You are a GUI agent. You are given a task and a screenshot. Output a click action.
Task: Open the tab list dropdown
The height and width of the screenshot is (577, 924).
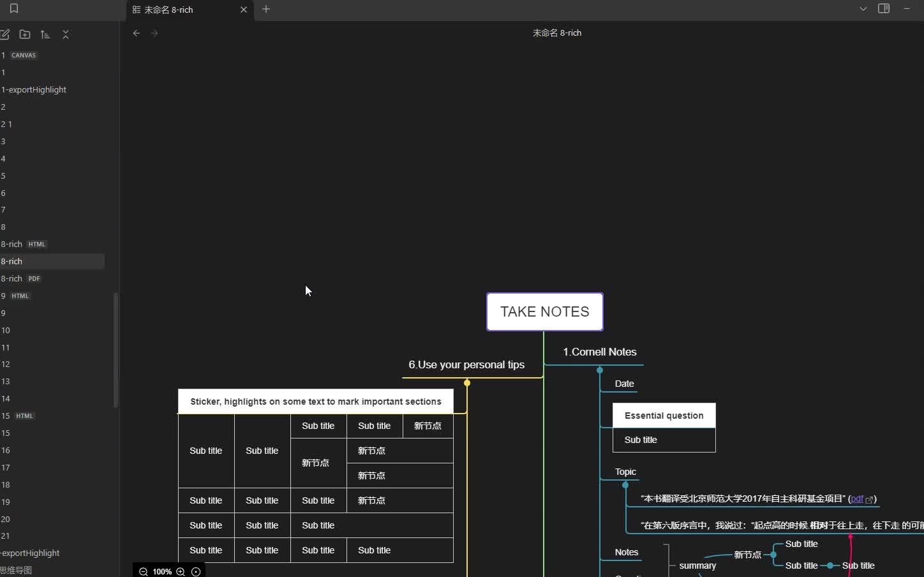pyautogui.click(x=863, y=9)
